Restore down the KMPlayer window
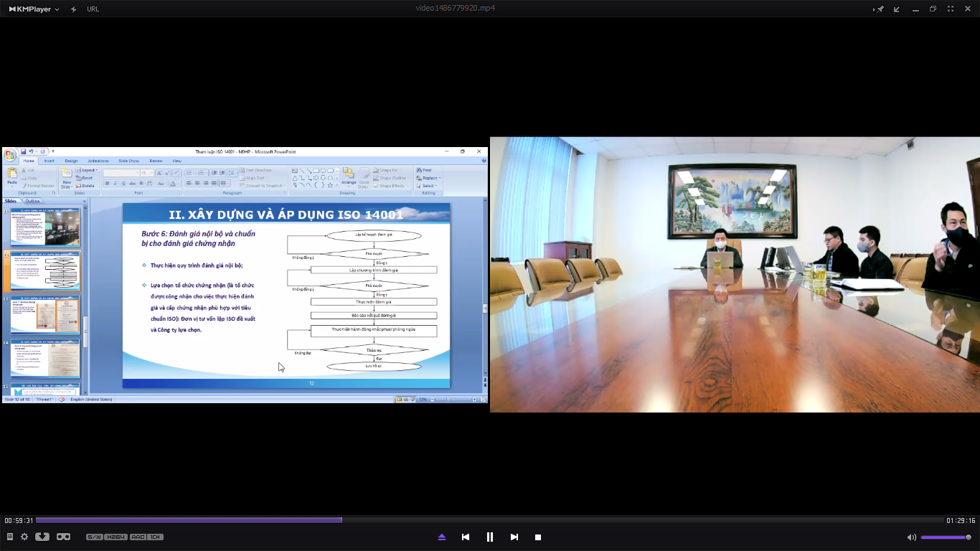 [933, 9]
